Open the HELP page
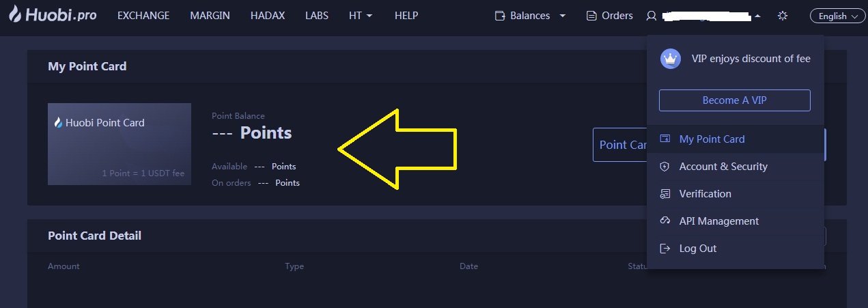The height and width of the screenshot is (308, 868). 406,15
